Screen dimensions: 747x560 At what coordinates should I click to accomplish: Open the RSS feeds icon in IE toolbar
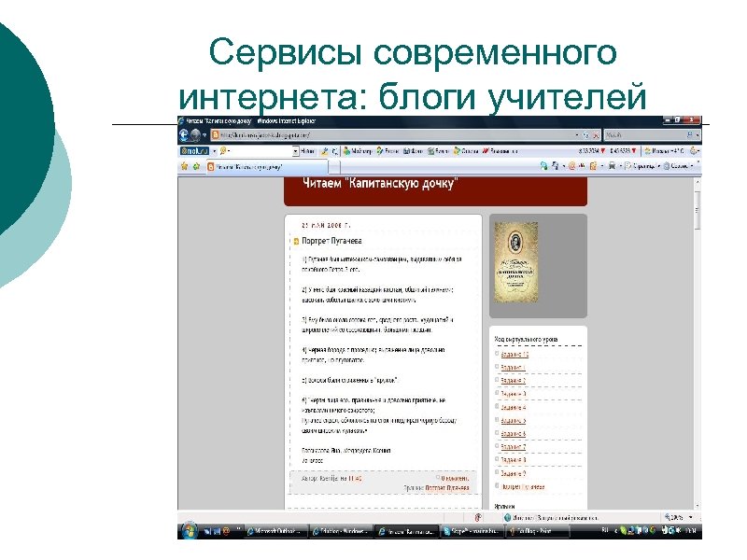(x=557, y=166)
